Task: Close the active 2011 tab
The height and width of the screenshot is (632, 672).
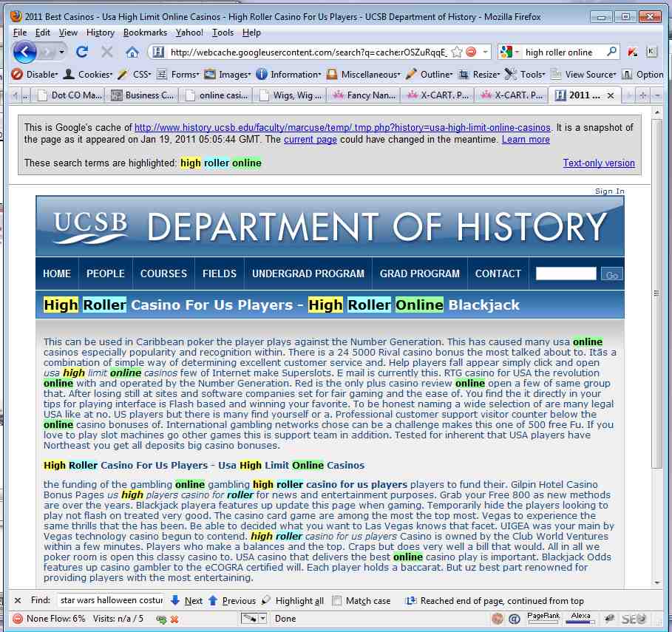Action: 611,95
